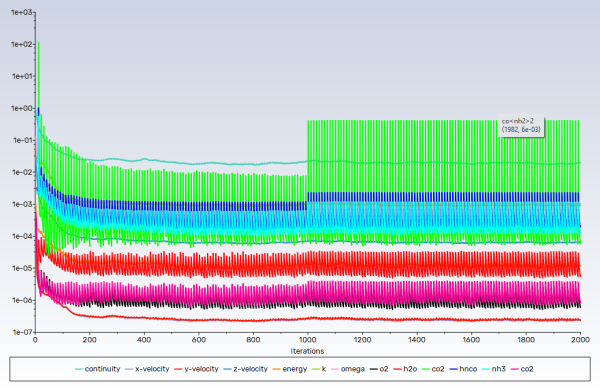
Task: Select the continuity legend entry
Action: click(98, 369)
